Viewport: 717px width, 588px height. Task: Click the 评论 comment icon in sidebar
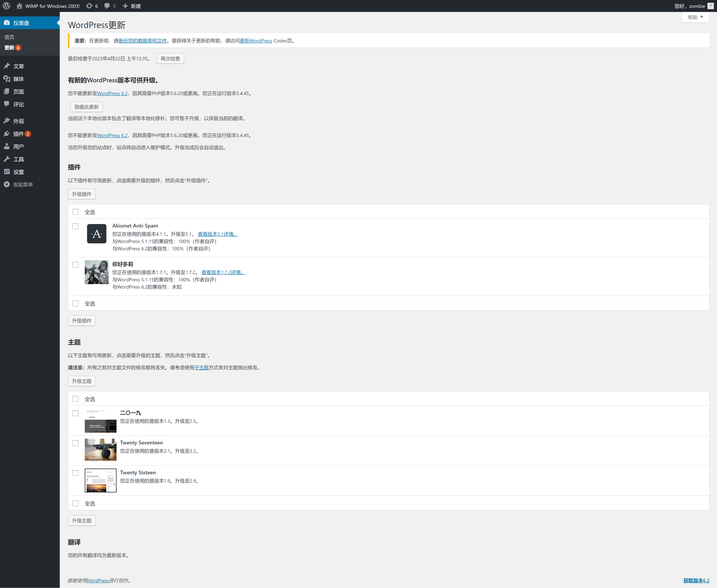click(x=7, y=104)
